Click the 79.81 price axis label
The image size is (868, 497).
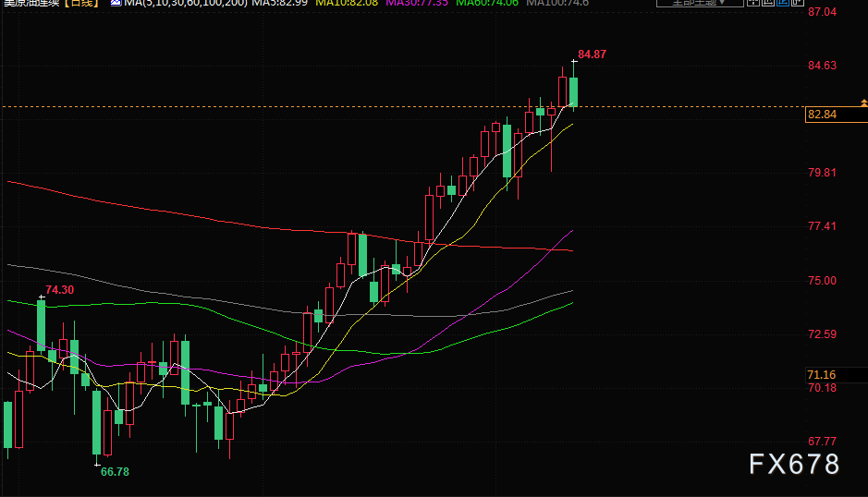(822, 173)
